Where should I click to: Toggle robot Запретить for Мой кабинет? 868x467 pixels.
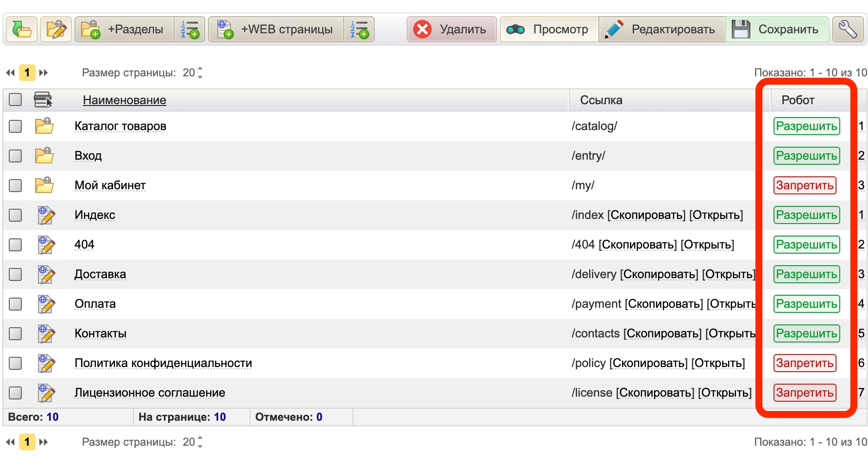click(805, 186)
